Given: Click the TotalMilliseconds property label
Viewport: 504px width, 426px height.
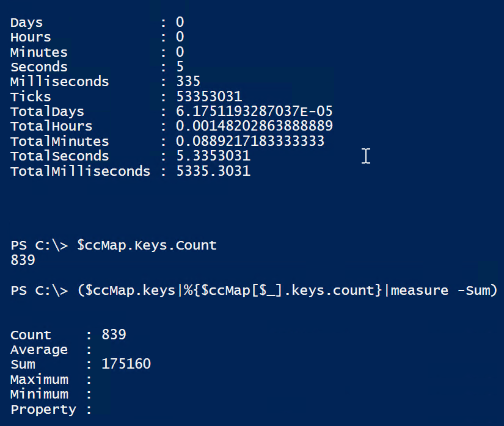Looking at the screenshot, I should coord(80,171).
